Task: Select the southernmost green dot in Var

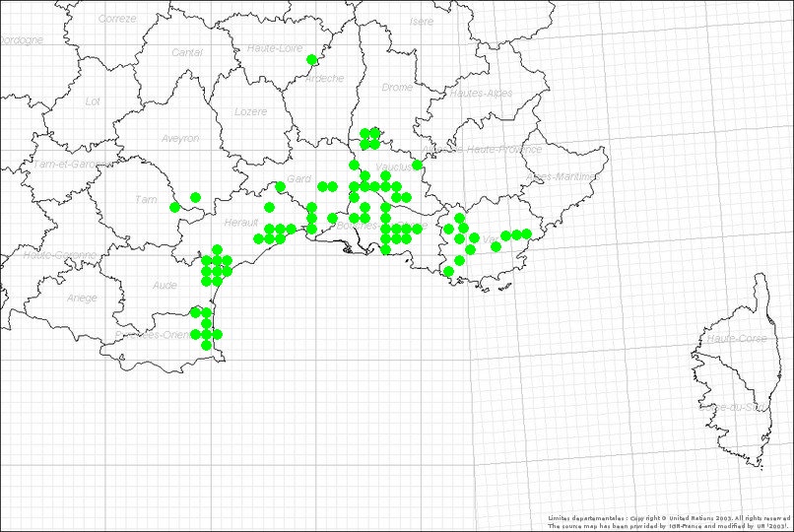Action: click(448, 271)
